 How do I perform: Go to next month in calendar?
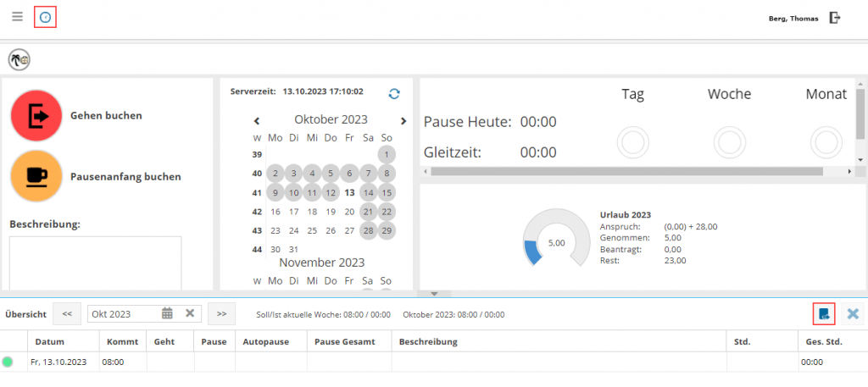point(403,121)
